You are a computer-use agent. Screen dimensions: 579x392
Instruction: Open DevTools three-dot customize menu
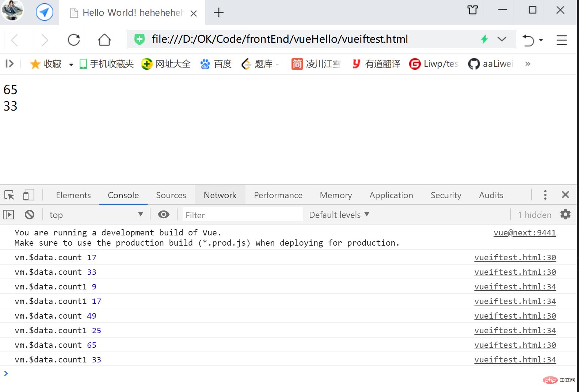click(545, 195)
